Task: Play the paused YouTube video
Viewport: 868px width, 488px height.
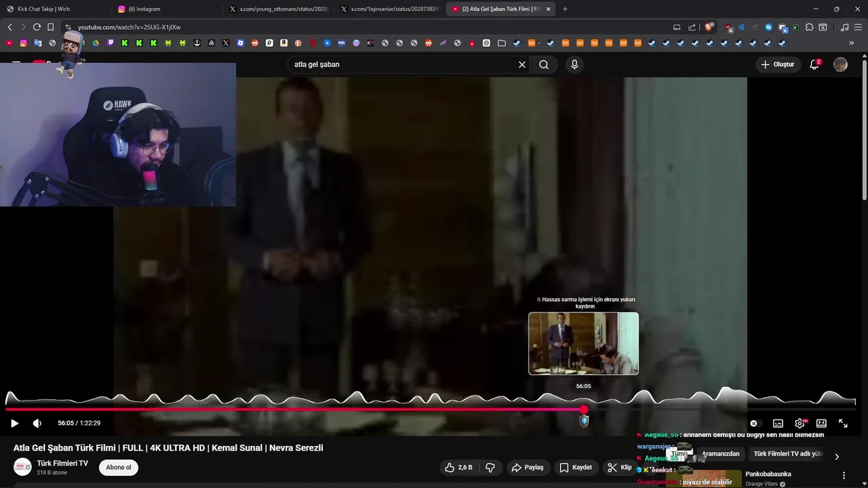Action: click(x=14, y=423)
